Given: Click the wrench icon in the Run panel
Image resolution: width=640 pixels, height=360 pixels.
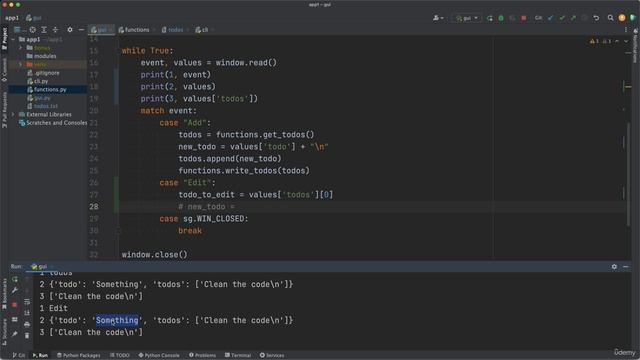Looking at the screenshot, I should pyautogui.click(x=15, y=290).
